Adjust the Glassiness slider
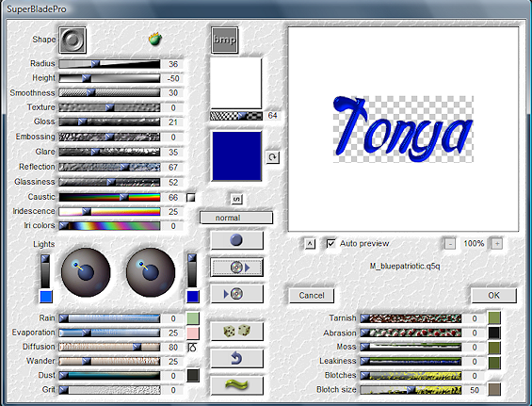 click(109, 182)
